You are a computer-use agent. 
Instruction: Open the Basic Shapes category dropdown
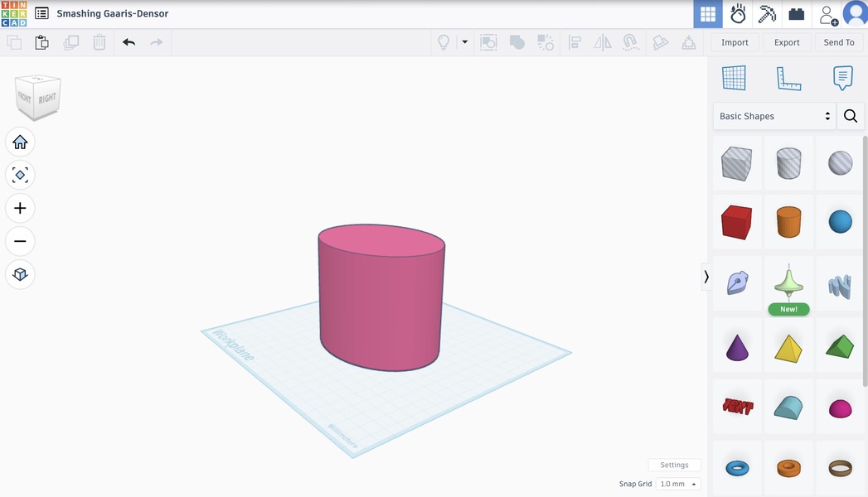(774, 116)
